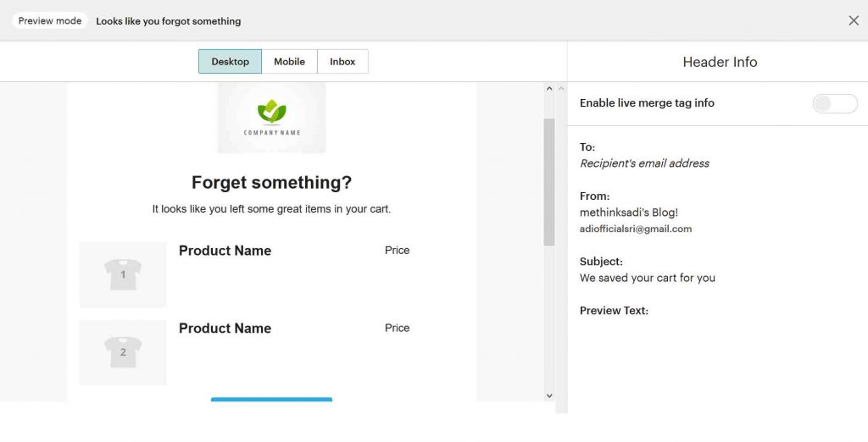The image size is (868, 442).
Task: Click the email preview scrollbar thumb
Action: 549,182
